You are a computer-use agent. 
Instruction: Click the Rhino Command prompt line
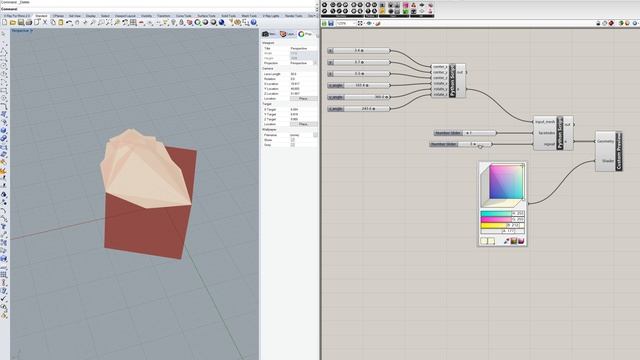[158, 9]
